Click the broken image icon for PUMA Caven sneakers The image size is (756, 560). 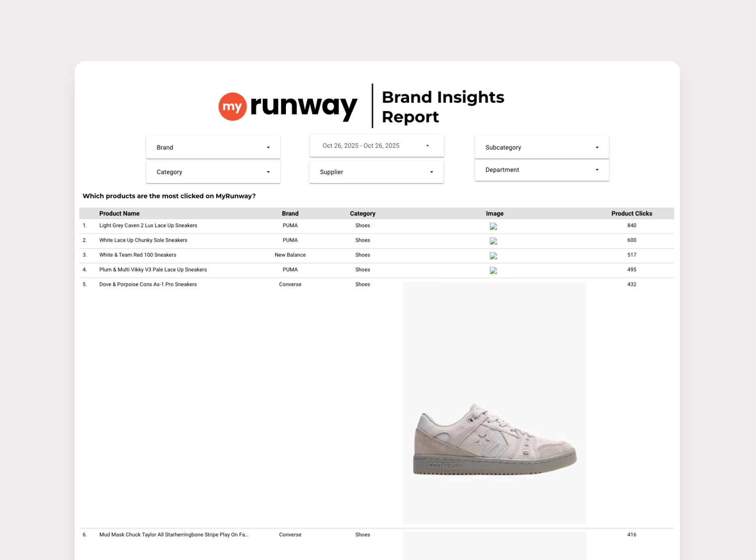click(x=493, y=226)
